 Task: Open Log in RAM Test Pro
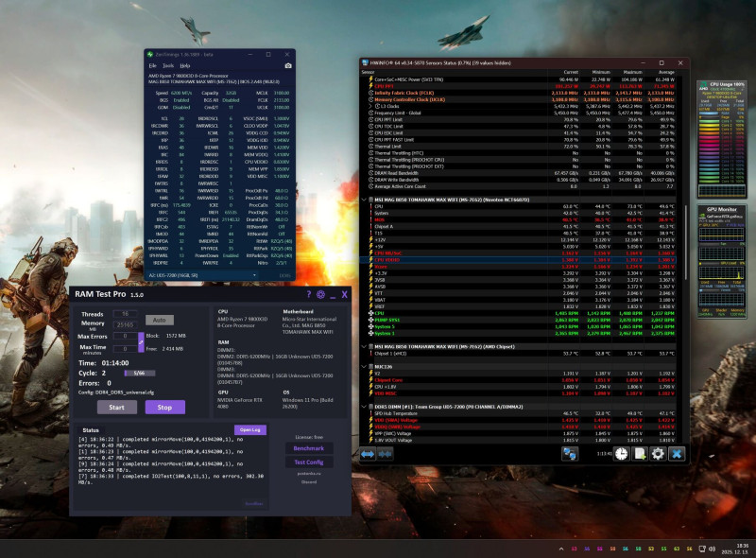click(250, 429)
